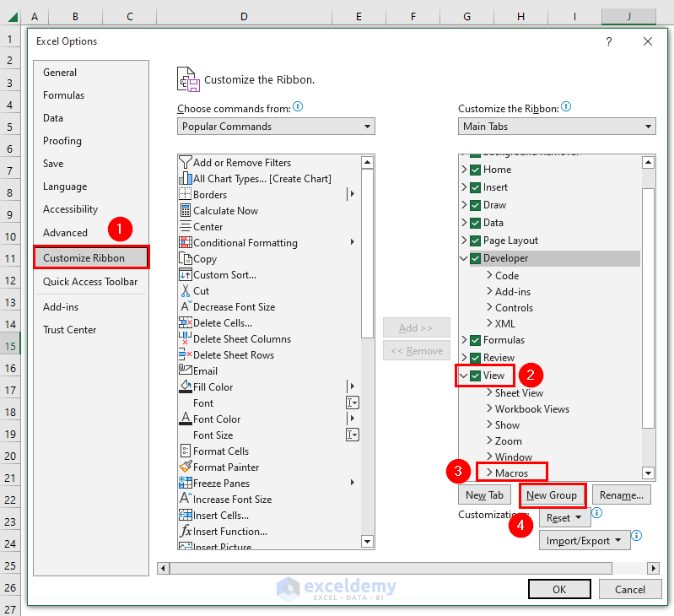Click the Format Painter brush icon

(186, 467)
